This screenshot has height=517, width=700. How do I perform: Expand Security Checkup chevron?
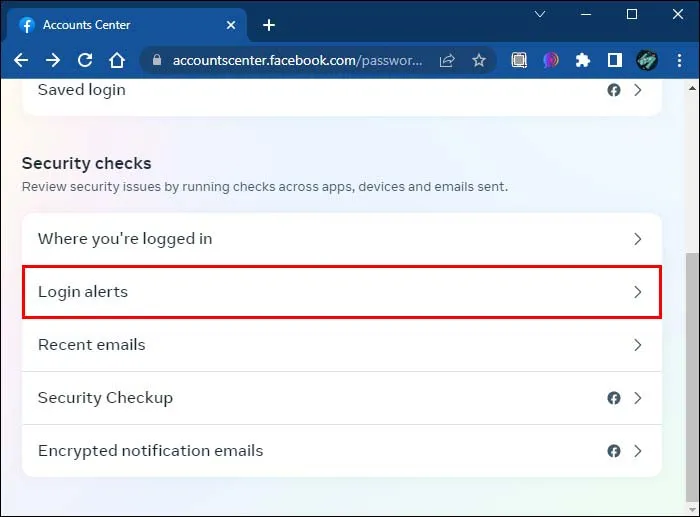click(x=638, y=398)
